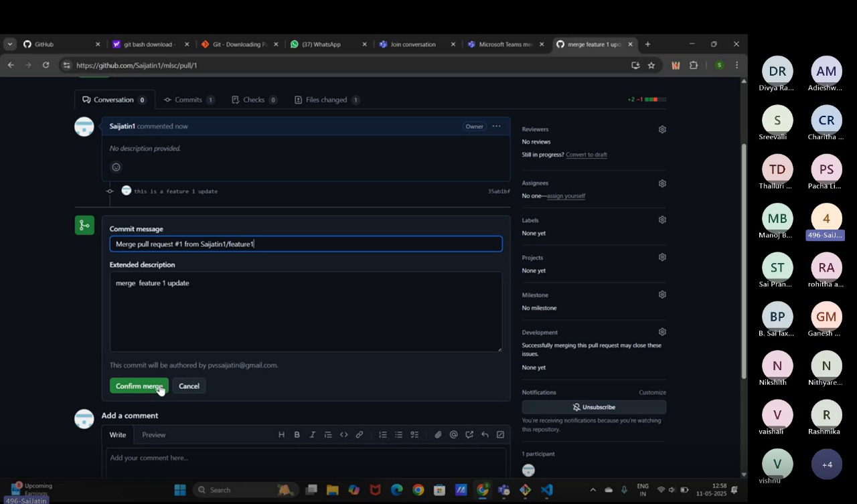Insert a link using the comment toolbar

point(360,434)
